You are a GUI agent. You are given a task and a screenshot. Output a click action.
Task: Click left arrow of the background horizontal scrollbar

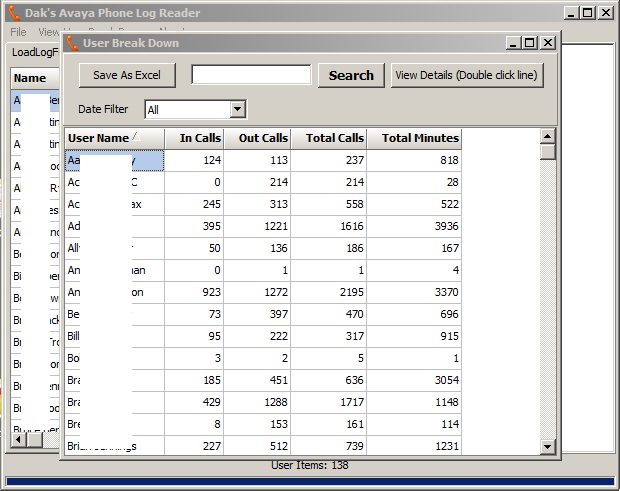coord(19,439)
